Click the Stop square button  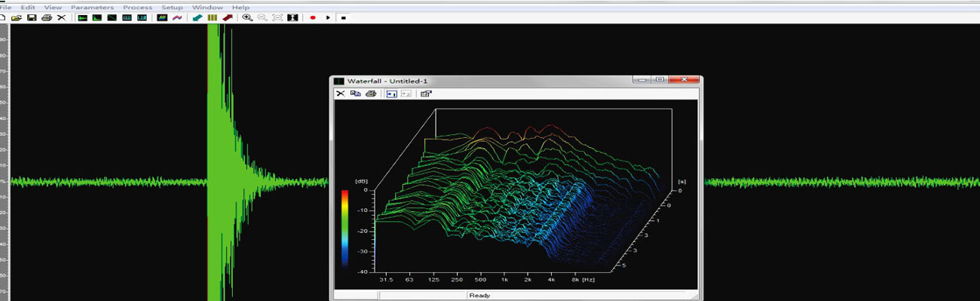pos(343,17)
